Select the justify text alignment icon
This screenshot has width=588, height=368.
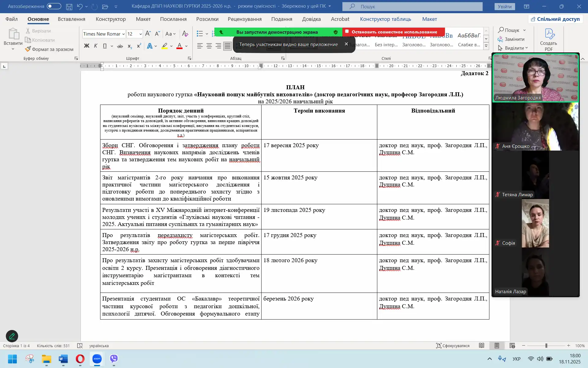click(x=227, y=46)
